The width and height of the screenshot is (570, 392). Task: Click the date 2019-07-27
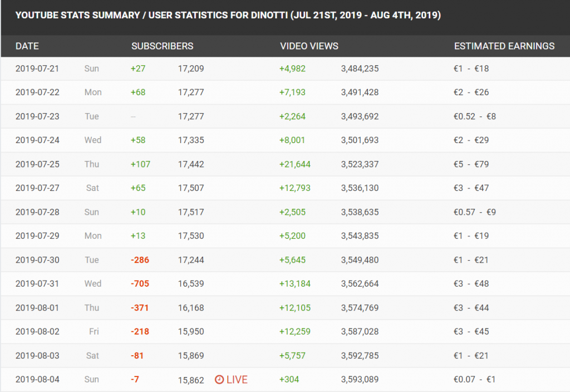(x=37, y=188)
